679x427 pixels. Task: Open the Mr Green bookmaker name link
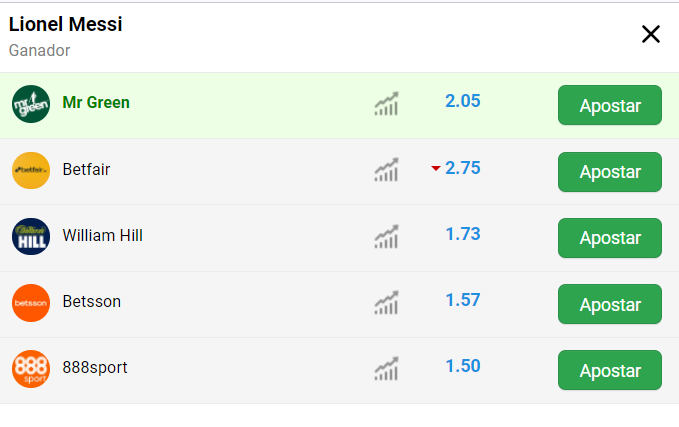pyautogui.click(x=96, y=103)
